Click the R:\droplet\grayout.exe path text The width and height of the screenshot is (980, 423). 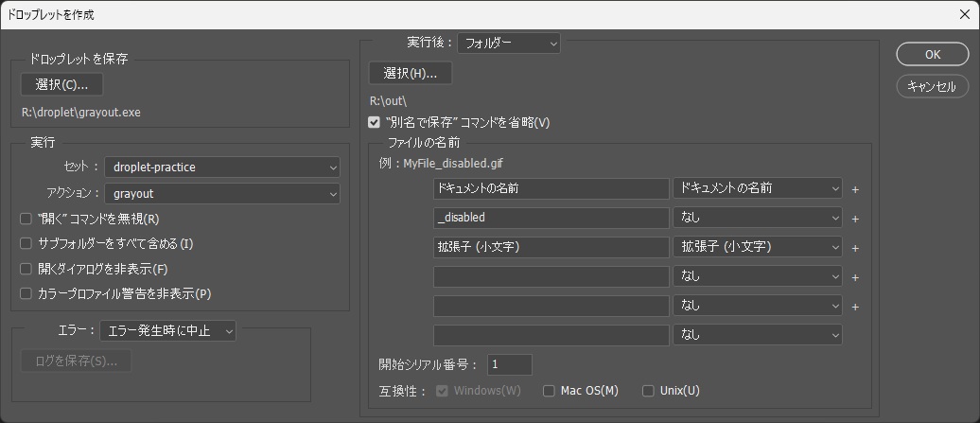pos(81,114)
